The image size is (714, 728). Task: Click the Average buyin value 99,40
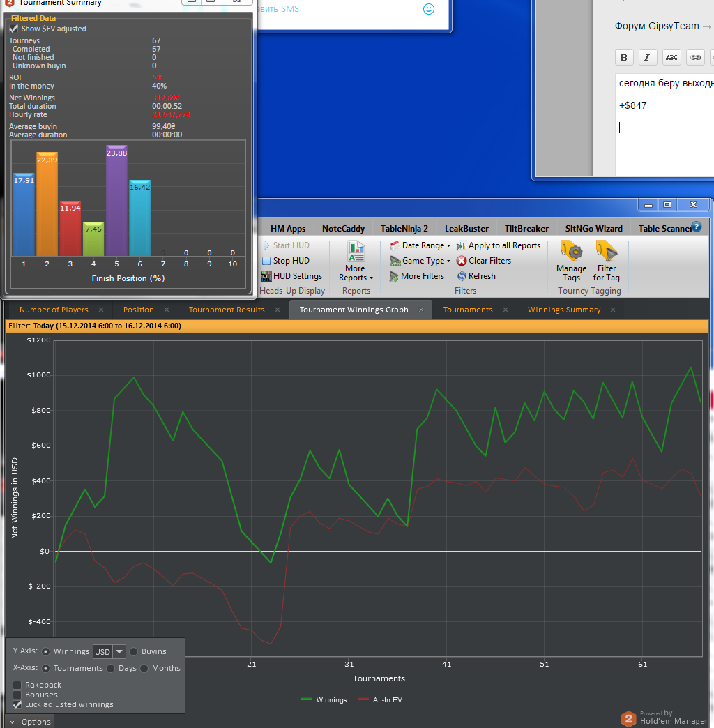click(163, 126)
